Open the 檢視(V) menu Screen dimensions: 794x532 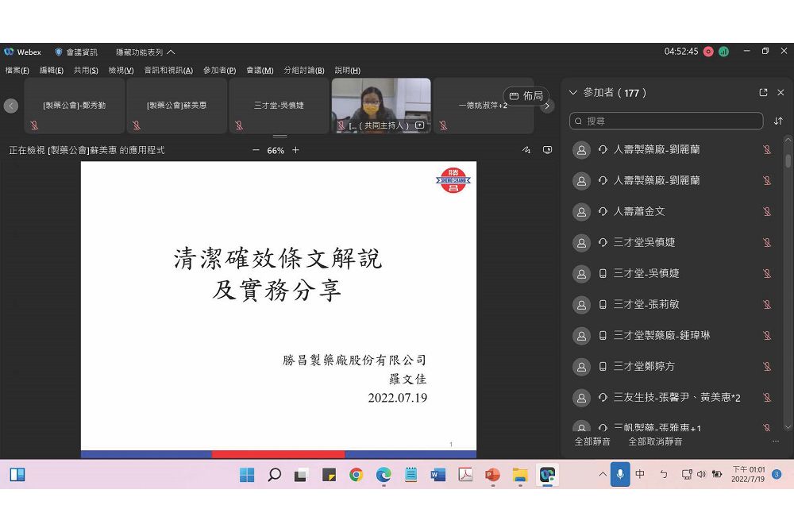pos(121,71)
